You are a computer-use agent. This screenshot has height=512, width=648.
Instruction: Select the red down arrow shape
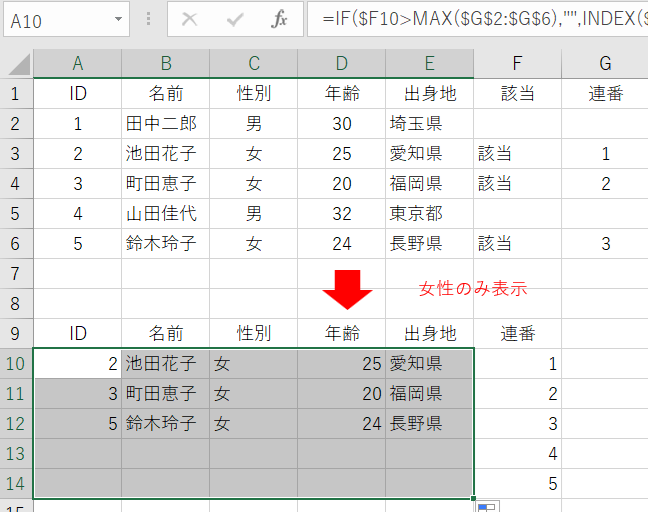point(347,289)
